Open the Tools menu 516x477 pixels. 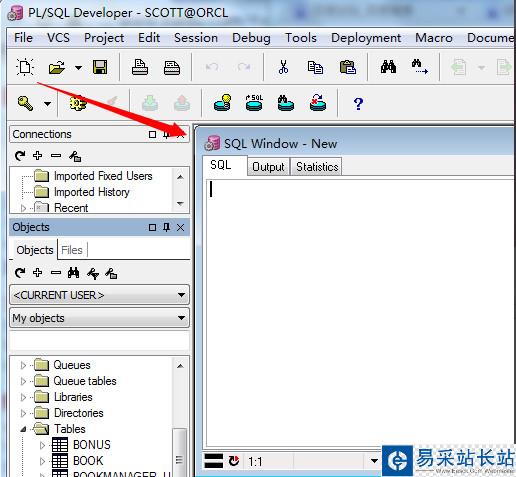[x=301, y=38]
